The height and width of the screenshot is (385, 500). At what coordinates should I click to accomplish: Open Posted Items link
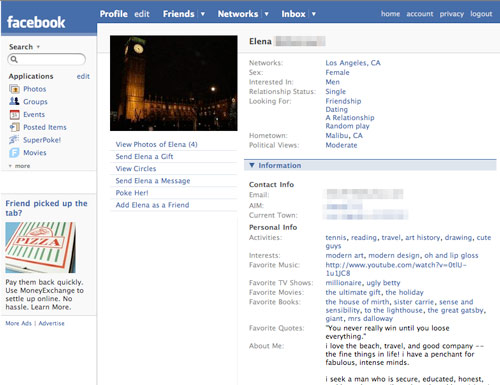[x=45, y=127]
